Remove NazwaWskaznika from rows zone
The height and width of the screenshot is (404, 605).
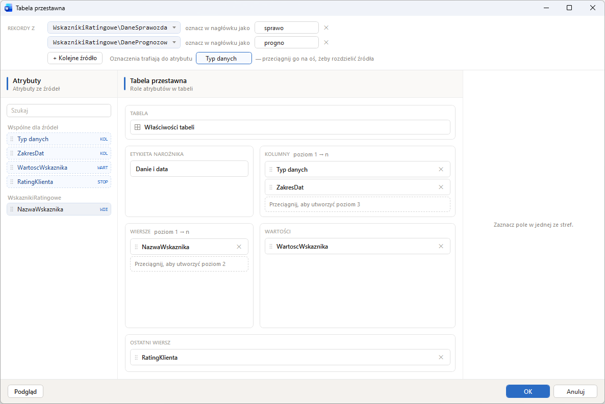[239, 247]
